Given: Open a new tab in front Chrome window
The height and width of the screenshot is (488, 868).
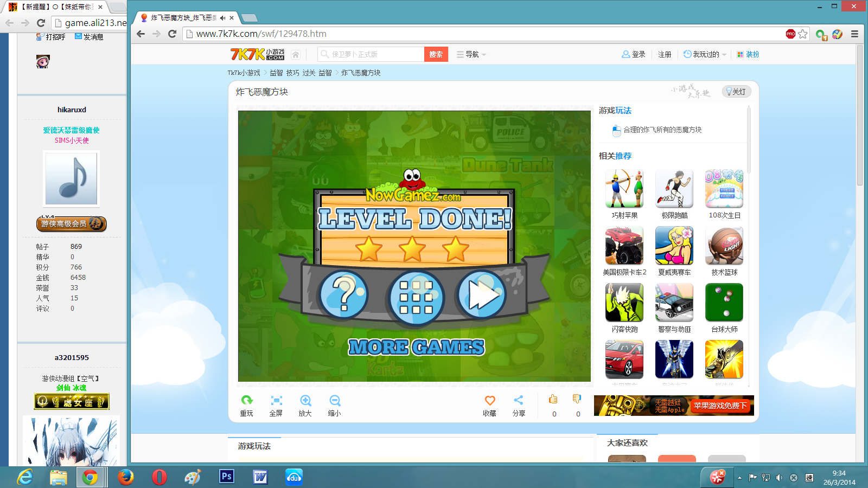Looking at the screenshot, I should 250,18.
